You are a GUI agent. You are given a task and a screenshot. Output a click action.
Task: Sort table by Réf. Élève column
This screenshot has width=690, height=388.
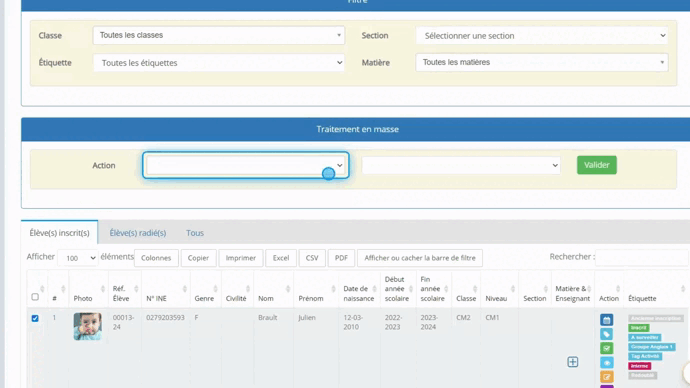pos(125,289)
